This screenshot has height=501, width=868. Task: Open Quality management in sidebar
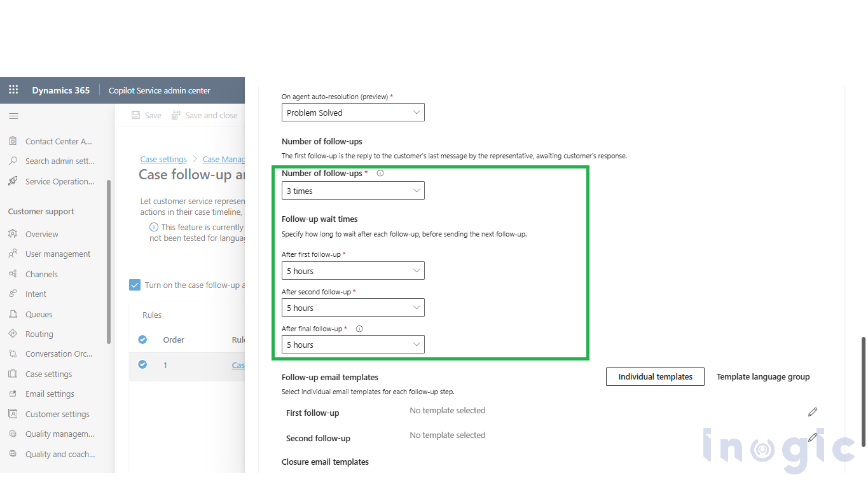coord(59,434)
